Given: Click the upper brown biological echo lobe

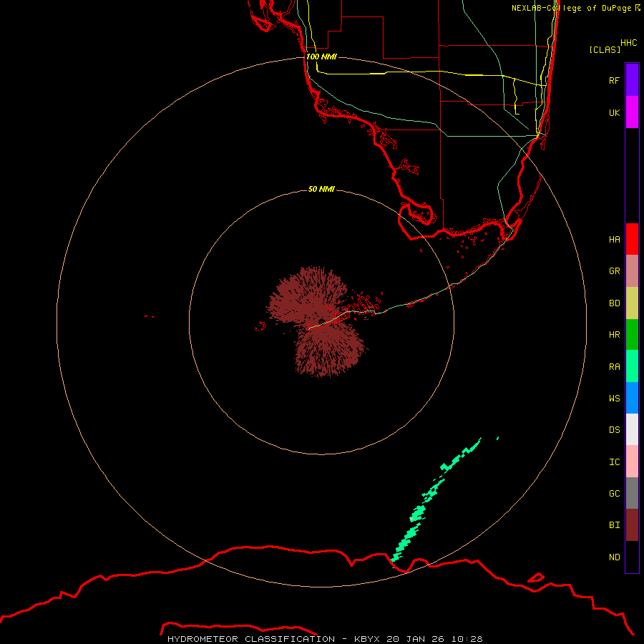Looking at the screenshot, I should 307,296.
